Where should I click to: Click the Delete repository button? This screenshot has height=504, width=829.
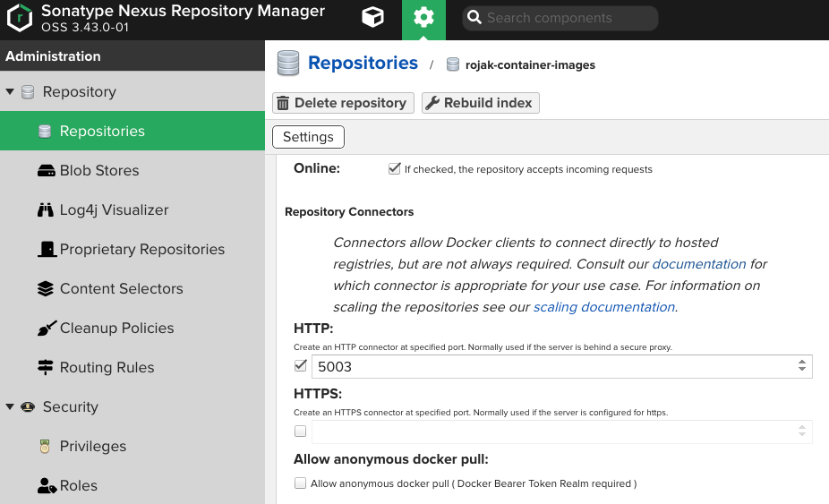(x=343, y=103)
